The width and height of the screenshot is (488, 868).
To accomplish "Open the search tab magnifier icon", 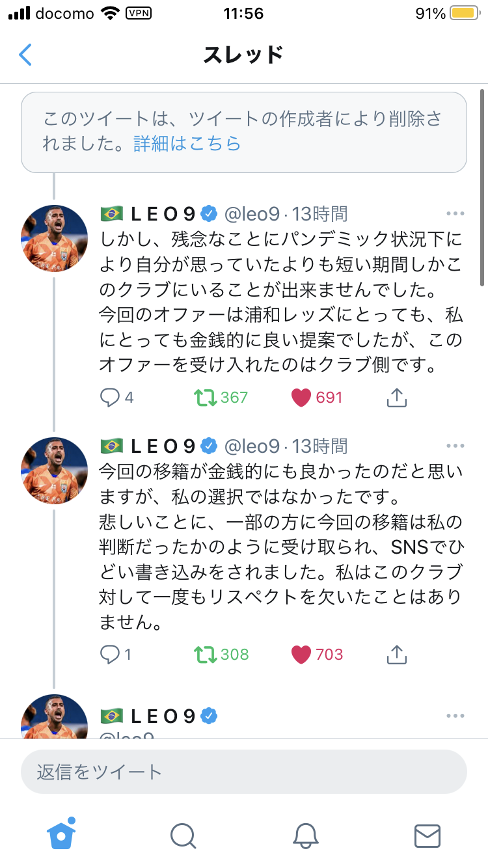I will point(183,835).
